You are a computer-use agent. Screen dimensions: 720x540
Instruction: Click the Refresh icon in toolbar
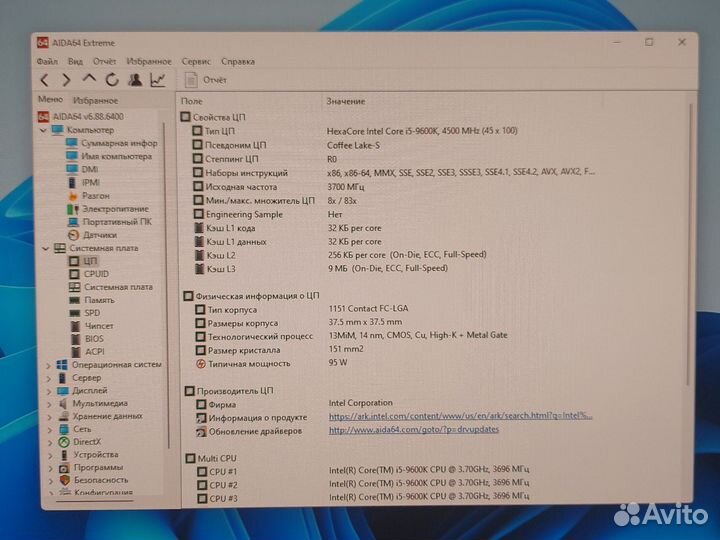pos(112,80)
